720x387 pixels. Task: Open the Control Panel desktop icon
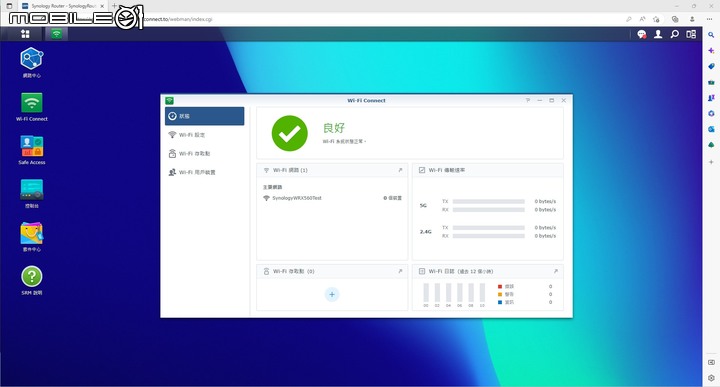pyautogui.click(x=32, y=190)
